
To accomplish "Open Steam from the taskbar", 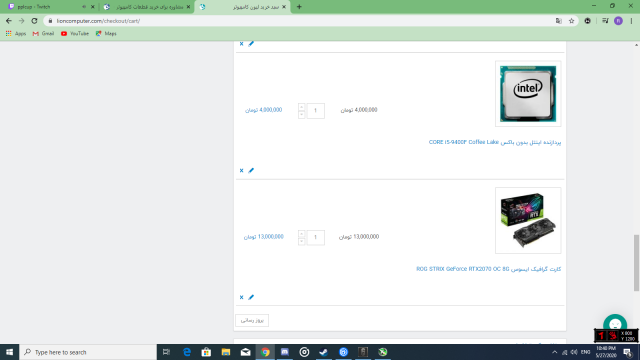I will pyautogui.click(x=324, y=352).
